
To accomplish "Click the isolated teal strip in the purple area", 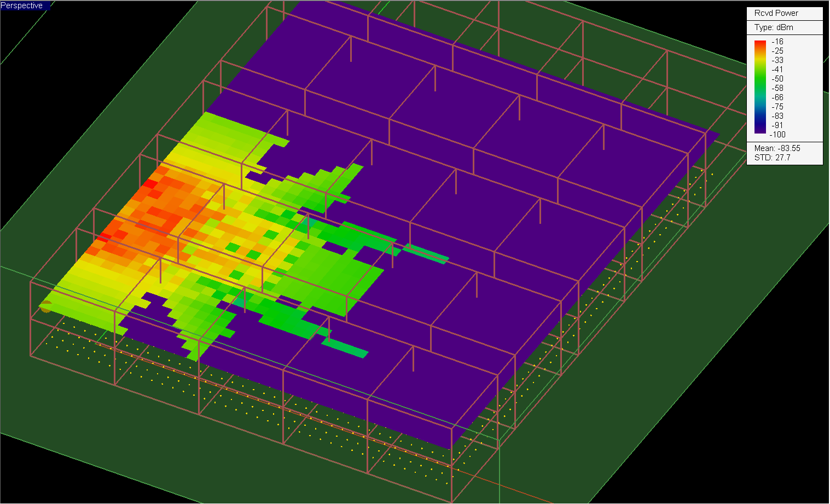I will (345, 347).
